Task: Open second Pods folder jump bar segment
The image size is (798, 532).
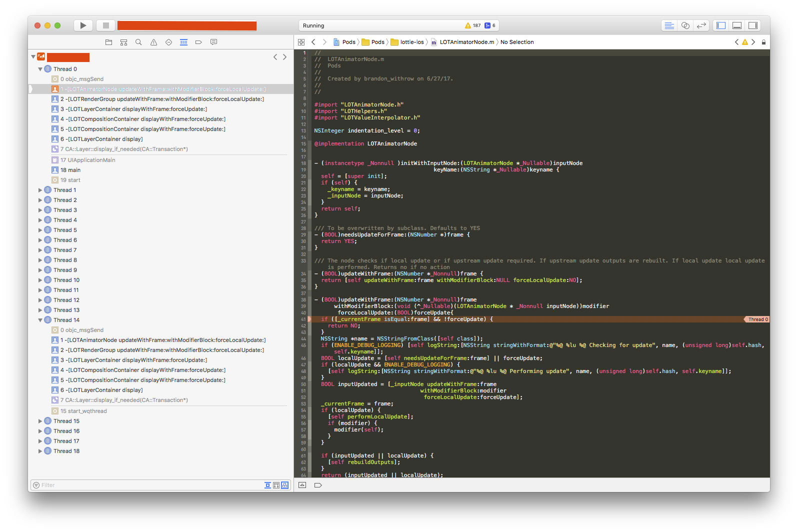Action: (x=373, y=42)
